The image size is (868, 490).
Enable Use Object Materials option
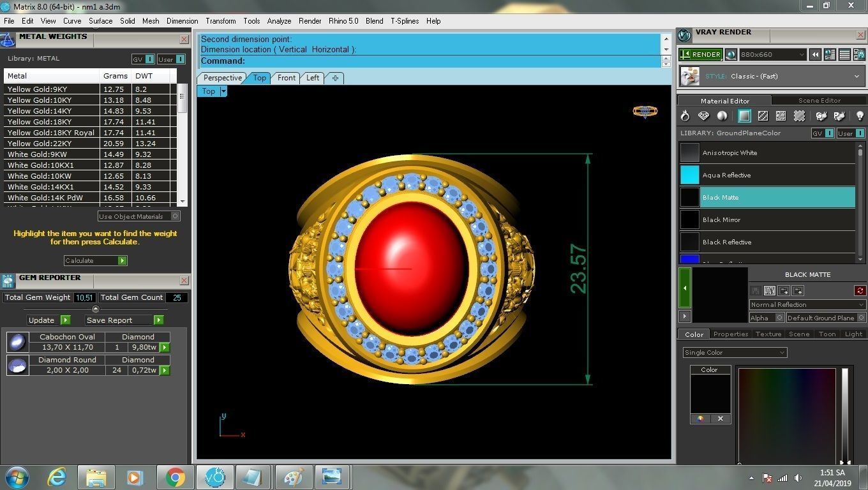pyautogui.click(x=138, y=216)
